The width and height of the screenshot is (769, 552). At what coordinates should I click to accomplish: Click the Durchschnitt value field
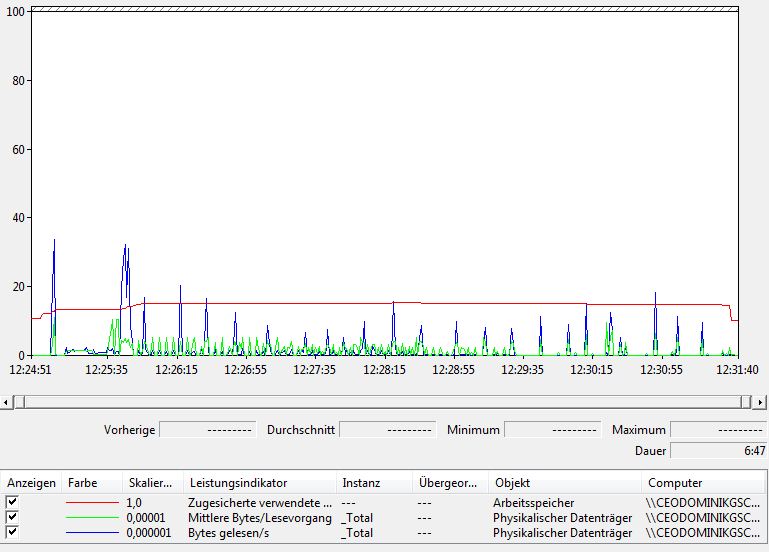[387, 430]
